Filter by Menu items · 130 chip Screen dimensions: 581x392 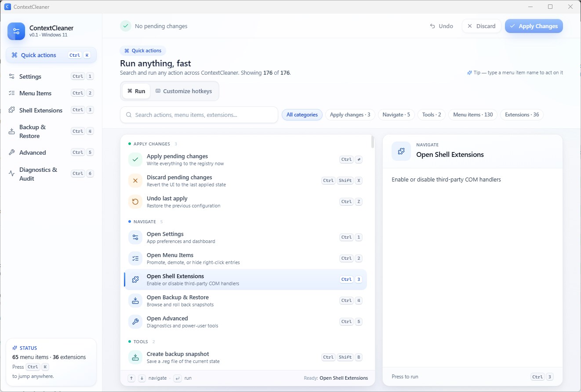click(473, 115)
